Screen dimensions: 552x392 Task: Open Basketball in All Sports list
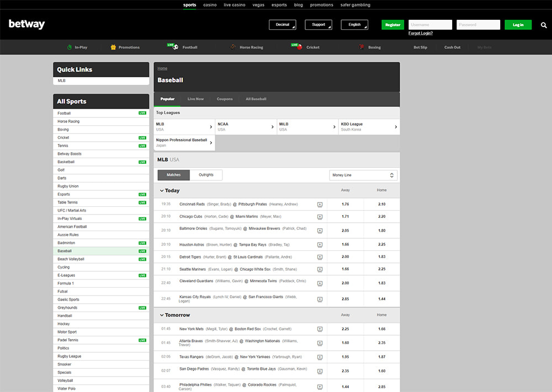pyautogui.click(x=101, y=162)
